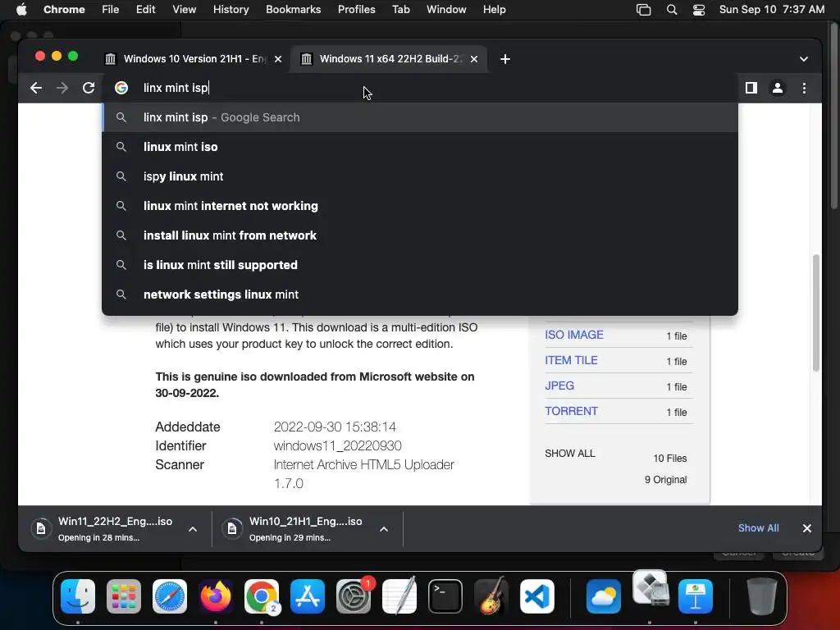
Task: Open Firefox from the Dock
Action: pos(216,596)
